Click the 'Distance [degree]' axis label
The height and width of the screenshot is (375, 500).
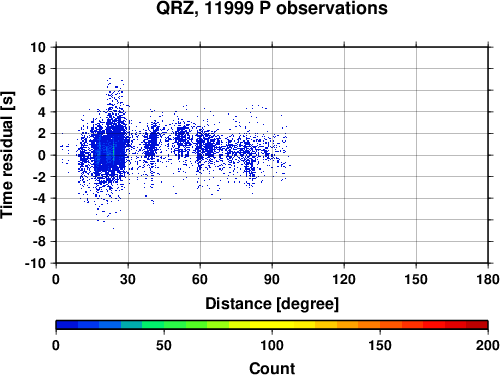pos(272,304)
